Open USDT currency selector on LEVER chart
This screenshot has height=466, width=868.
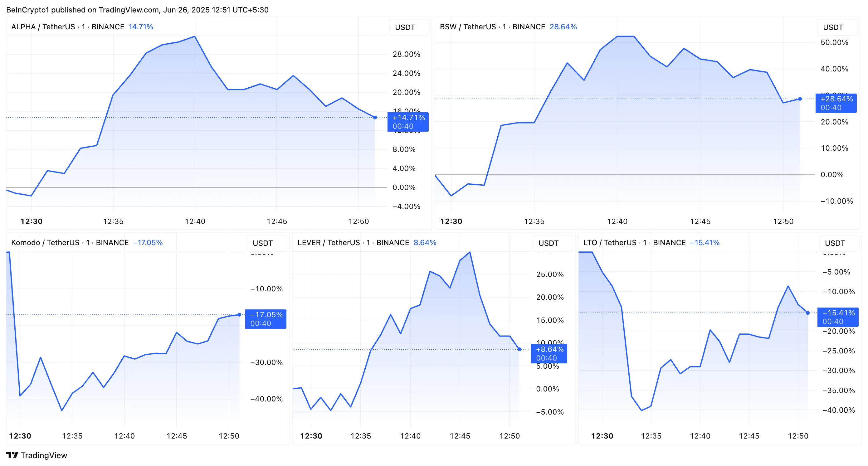[x=548, y=243]
